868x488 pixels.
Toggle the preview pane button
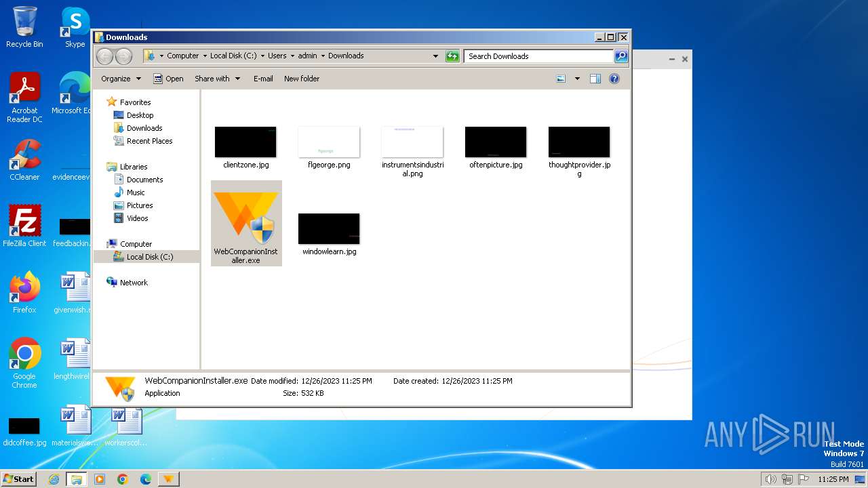[595, 79]
